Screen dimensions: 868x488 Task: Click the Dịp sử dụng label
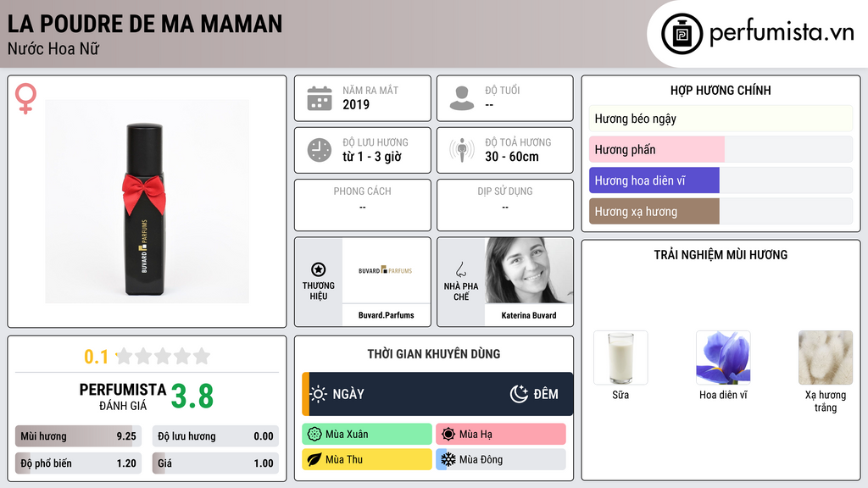[x=505, y=191]
